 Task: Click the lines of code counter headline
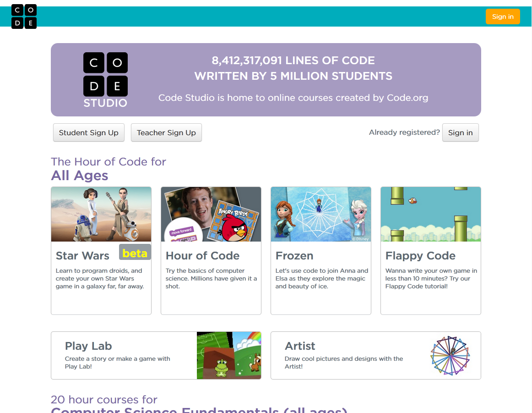293,68
